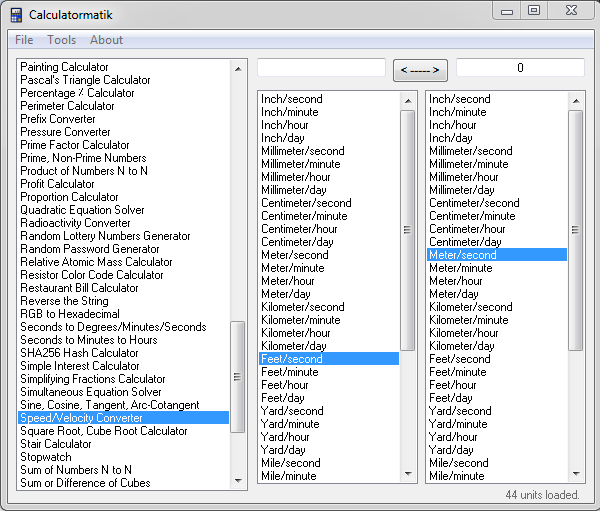Image resolution: width=600 pixels, height=511 pixels.
Task: Choose Meter/second in target units list
Action: (x=497, y=255)
